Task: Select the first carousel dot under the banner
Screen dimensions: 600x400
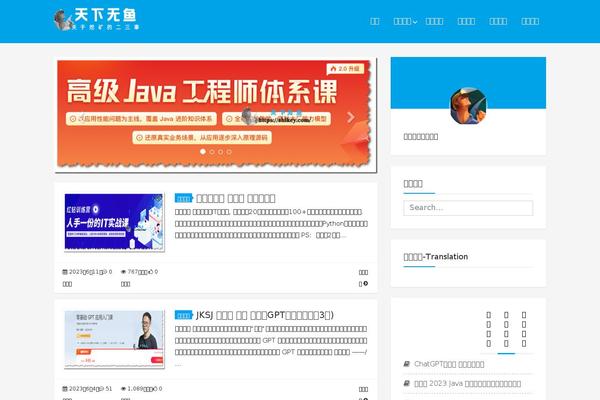Action: 203,152
